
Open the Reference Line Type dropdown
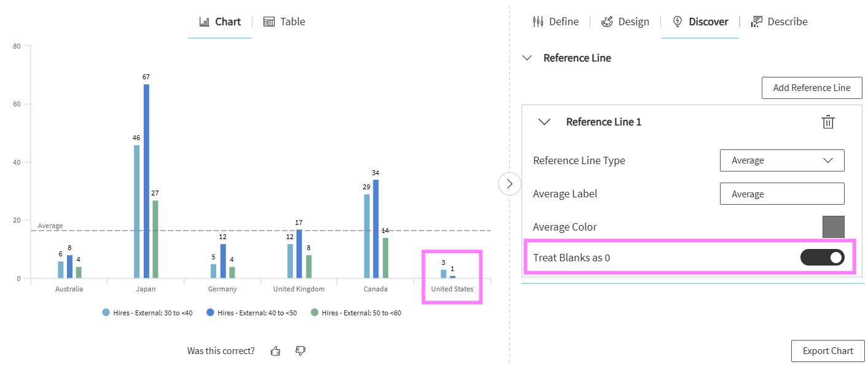(782, 160)
